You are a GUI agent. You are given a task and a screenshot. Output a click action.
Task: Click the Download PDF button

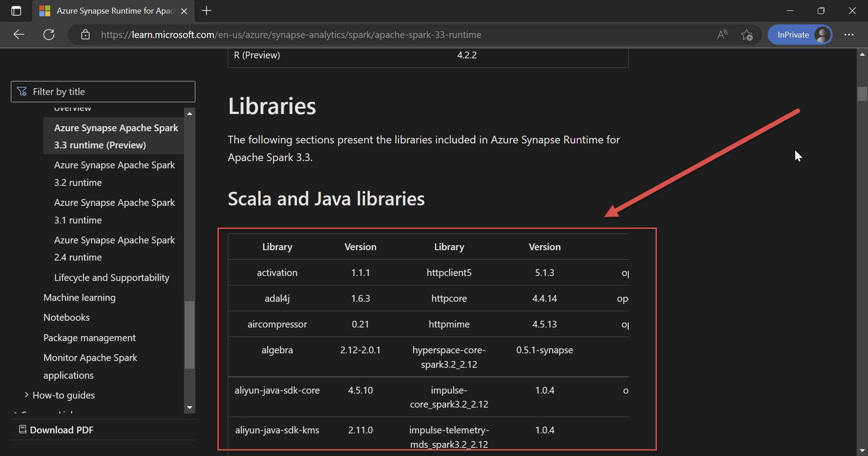(x=57, y=430)
